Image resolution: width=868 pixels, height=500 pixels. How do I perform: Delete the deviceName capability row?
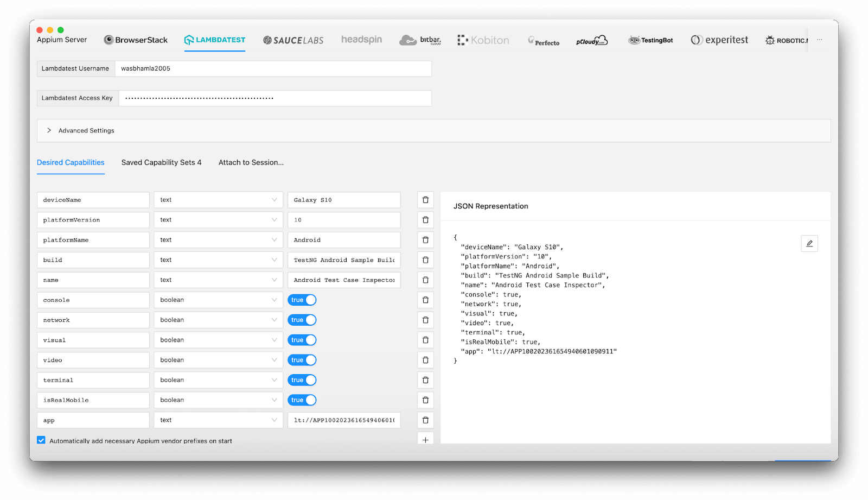click(425, 200)
